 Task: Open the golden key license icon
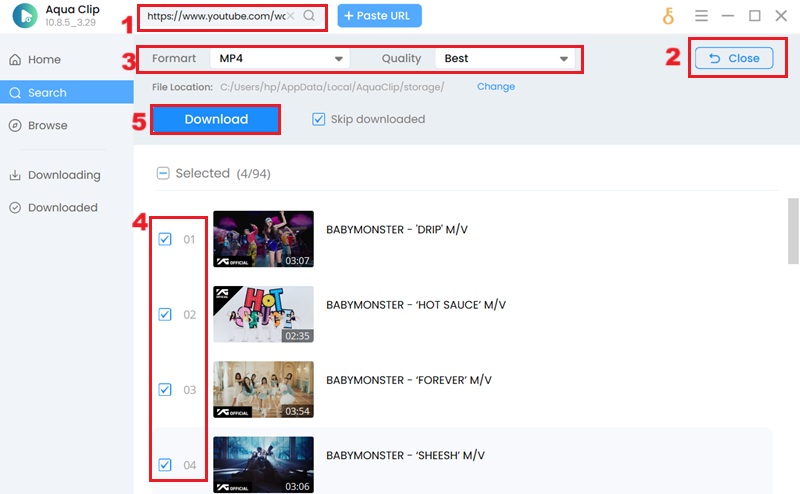point(668,16)
